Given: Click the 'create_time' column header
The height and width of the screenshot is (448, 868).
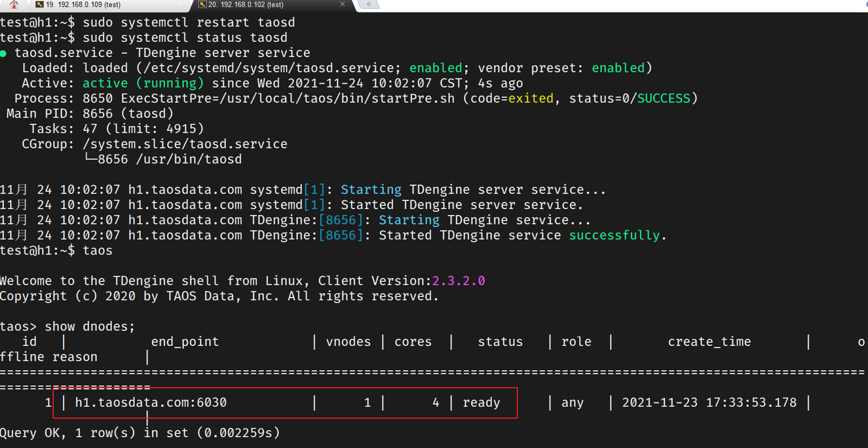Looking at the screenshot, I should (x=709, y=342).
